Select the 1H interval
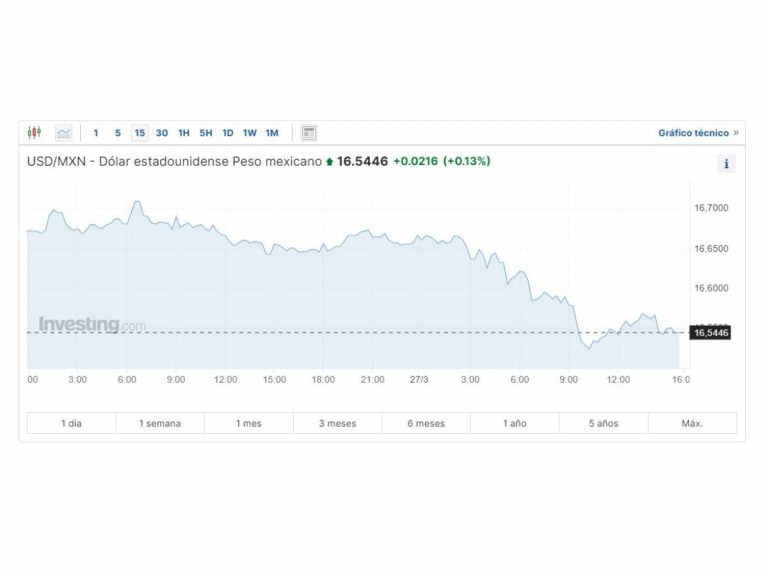This screenshot has height=576, width=768. click(184, 132)
